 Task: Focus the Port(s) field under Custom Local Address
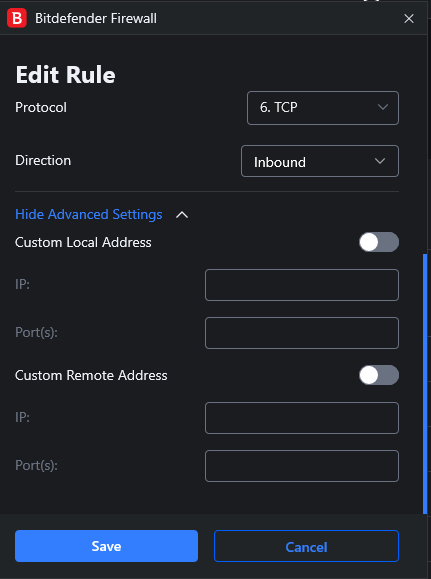click(x=302, y=333)
